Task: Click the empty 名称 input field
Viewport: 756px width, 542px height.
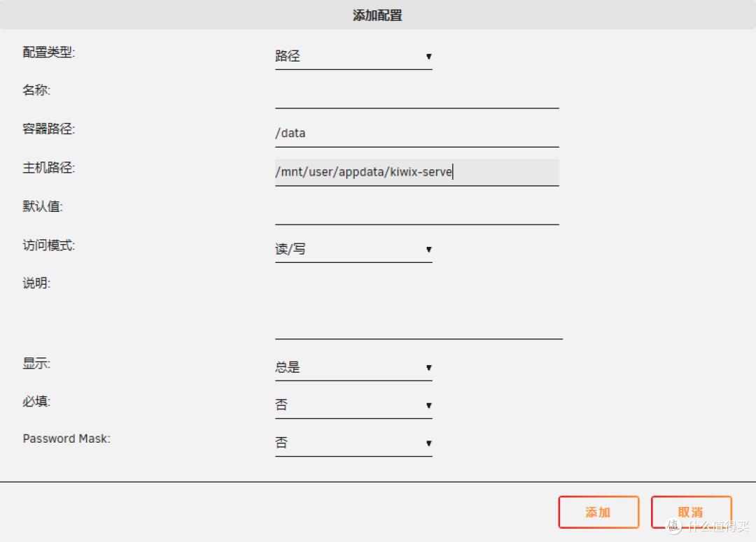Action: [x=416, y=98]
